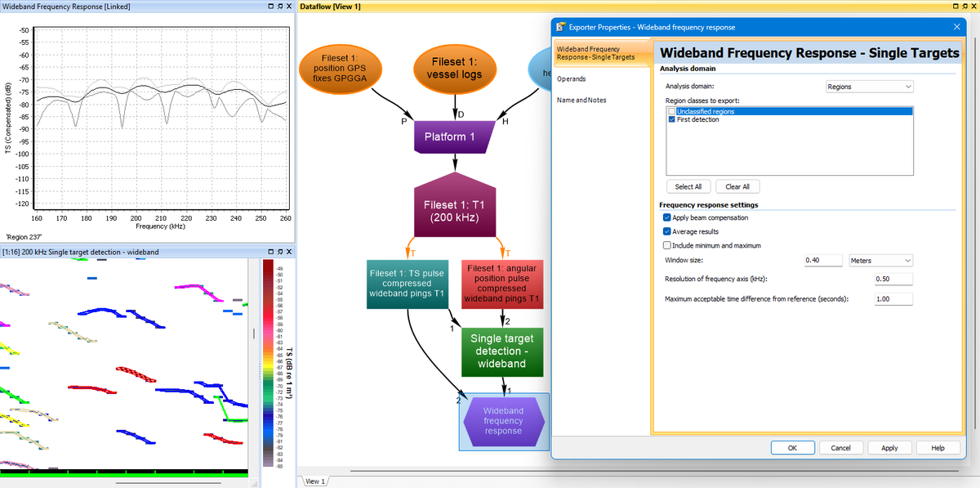Screen dimensions: 980x488
Task: Open Help for Exporter Properties
Action: click(x=938, y=448)
